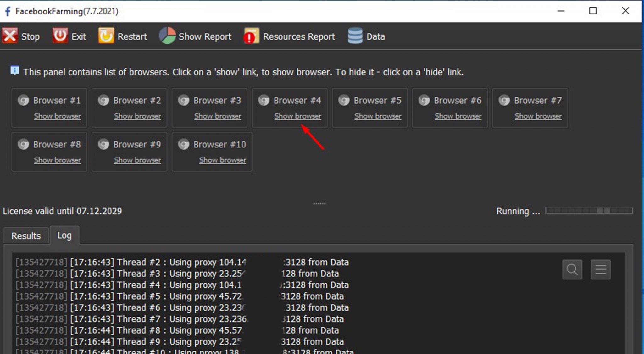
Task: Click the Browser #3 chrome icon
Action: [184, 100]
